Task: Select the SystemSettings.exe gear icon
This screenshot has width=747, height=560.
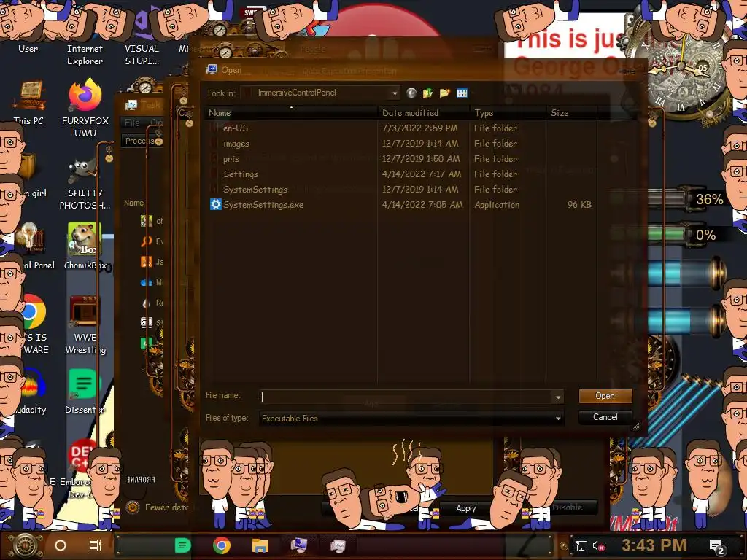Action: 215,204
